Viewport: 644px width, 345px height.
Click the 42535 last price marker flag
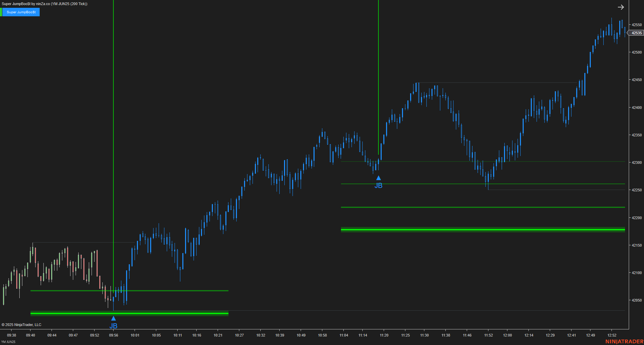point(635,33)
